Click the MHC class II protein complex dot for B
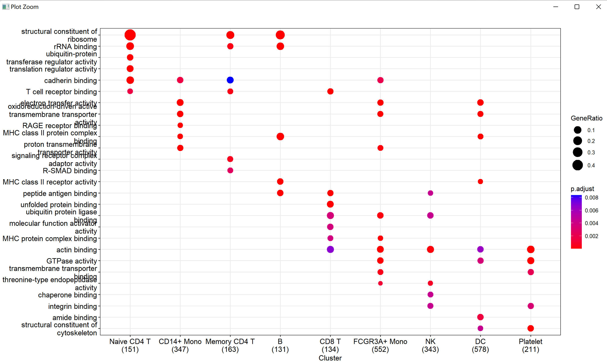This screenshot has width=607, height=364. [x=280, y=136]
